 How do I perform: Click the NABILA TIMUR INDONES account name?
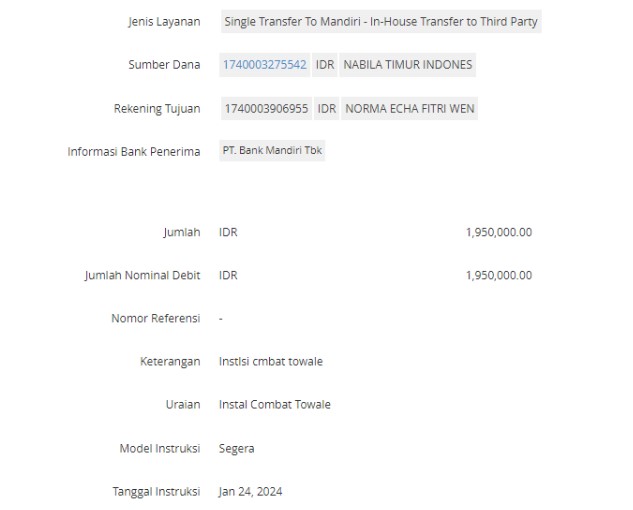(408, 65)
